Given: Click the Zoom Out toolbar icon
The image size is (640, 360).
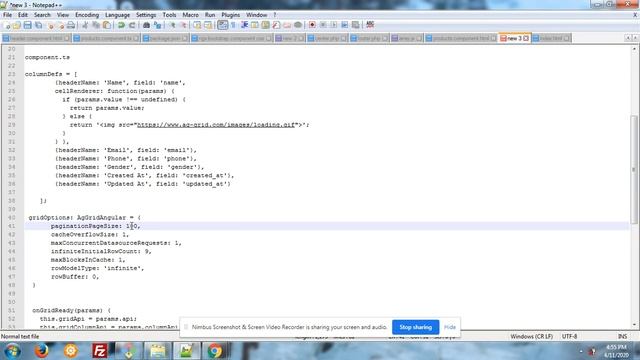Looking at the screenshot, I should pyautogui.click(x=183, y=25).
